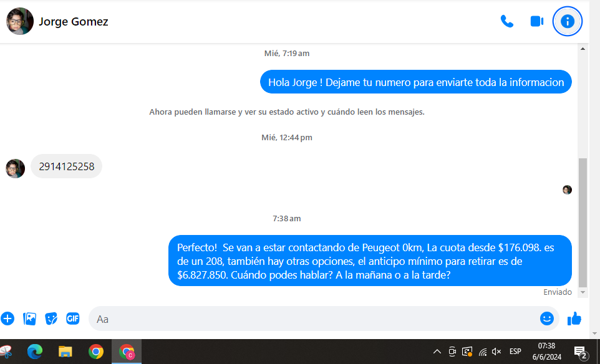Open the GIF picker

(x=73, y=318)
